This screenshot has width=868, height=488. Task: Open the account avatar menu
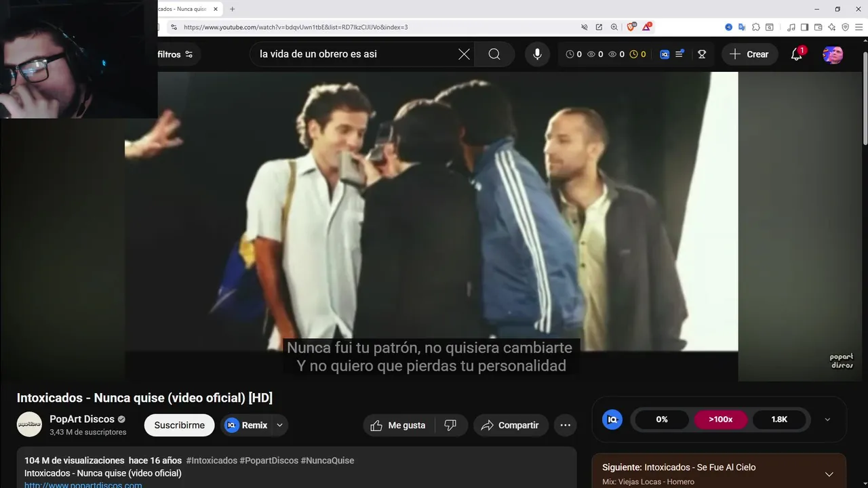(833, 54)
